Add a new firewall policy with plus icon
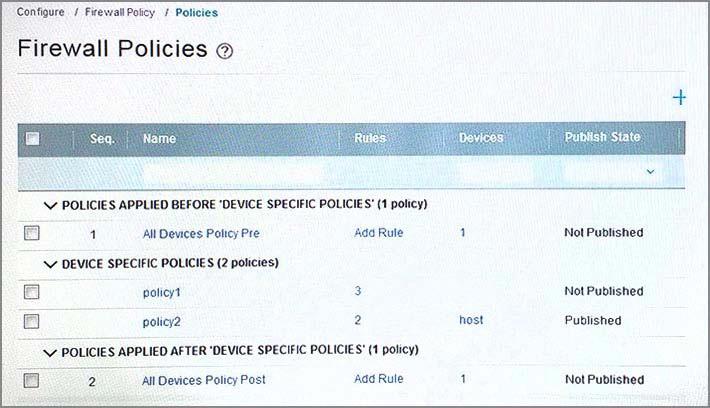 (679, 97)
